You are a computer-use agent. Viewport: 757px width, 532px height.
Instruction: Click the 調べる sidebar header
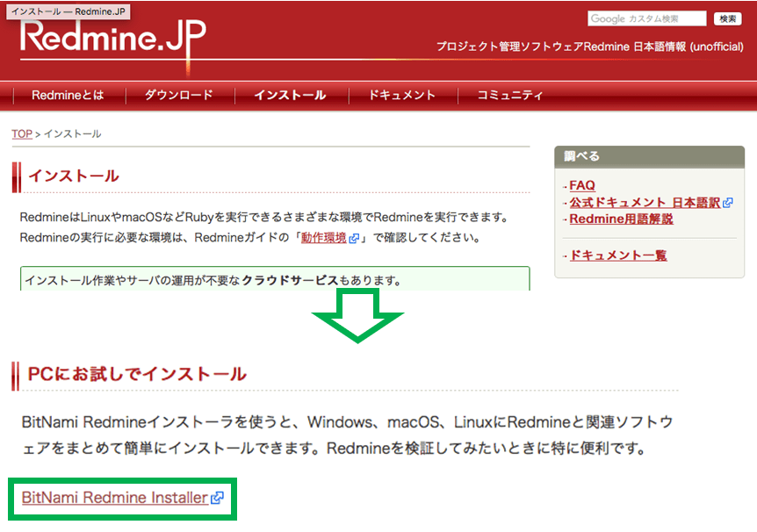coord(649,156)
